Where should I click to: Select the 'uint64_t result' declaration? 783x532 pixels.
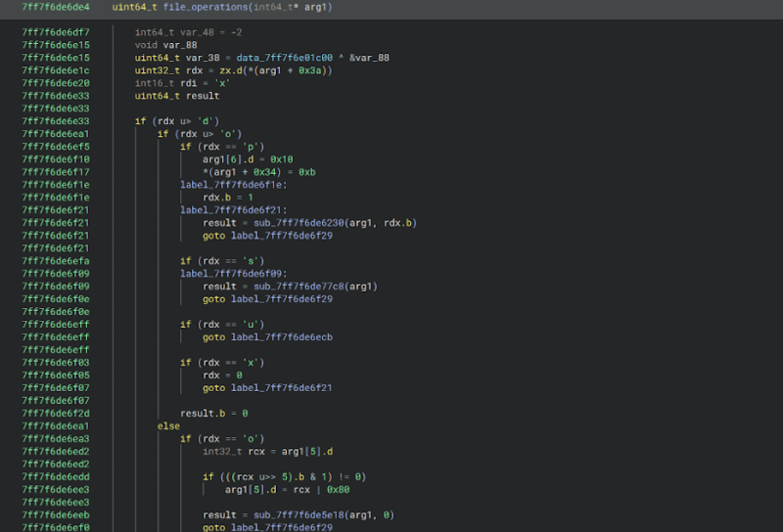177,96
